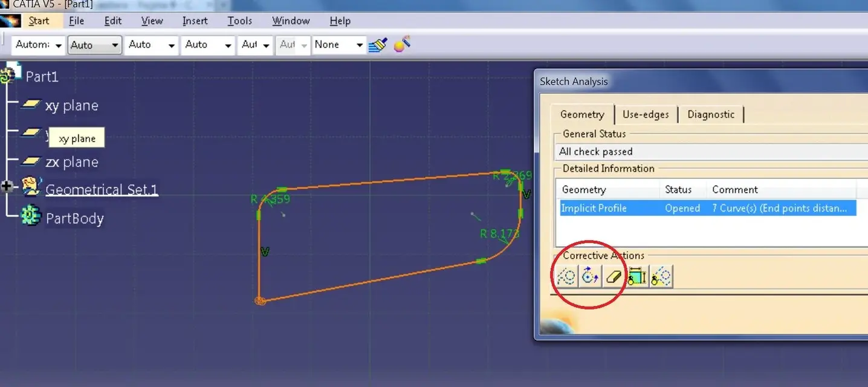This screenshot has height=387, width=868.
Task: Click the Painter brush toolbar icon
Action: click(x=378, y=45)
